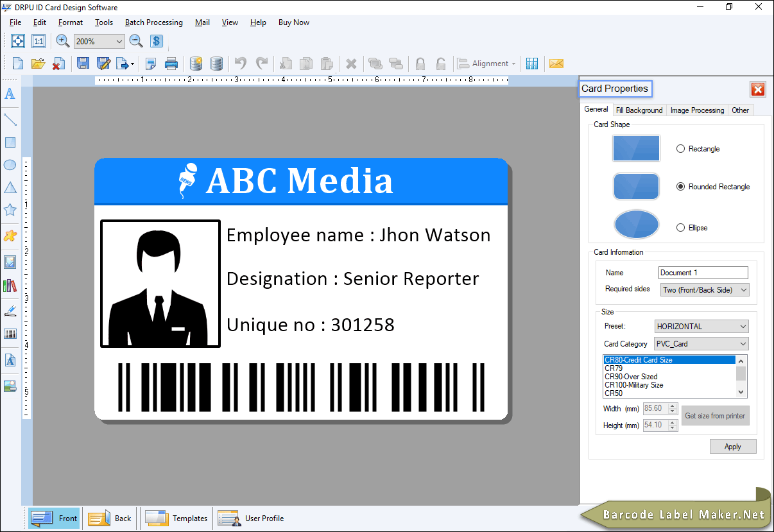Click the Lock padlock icon
Viewport: 774px width, 532px height.
pos(420,64)
